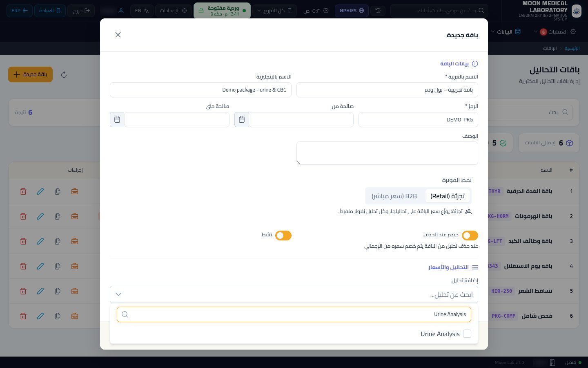Click the briefcase icon for باقه يوم الاستقلال
588x368 pixels.
coord(75,266)
